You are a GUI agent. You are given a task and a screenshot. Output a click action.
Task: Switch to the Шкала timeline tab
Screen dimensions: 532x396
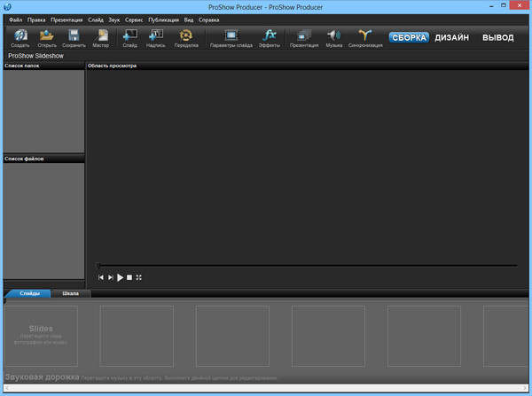click(x=71, y=292)
